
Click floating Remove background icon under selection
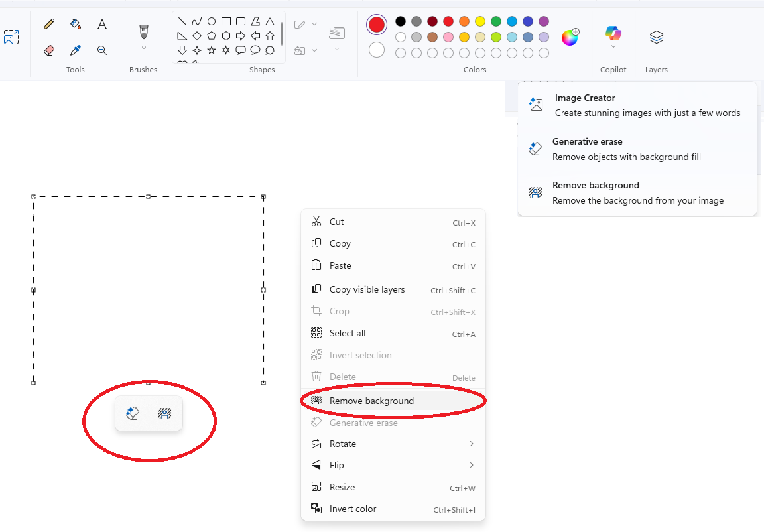(164, 413)
